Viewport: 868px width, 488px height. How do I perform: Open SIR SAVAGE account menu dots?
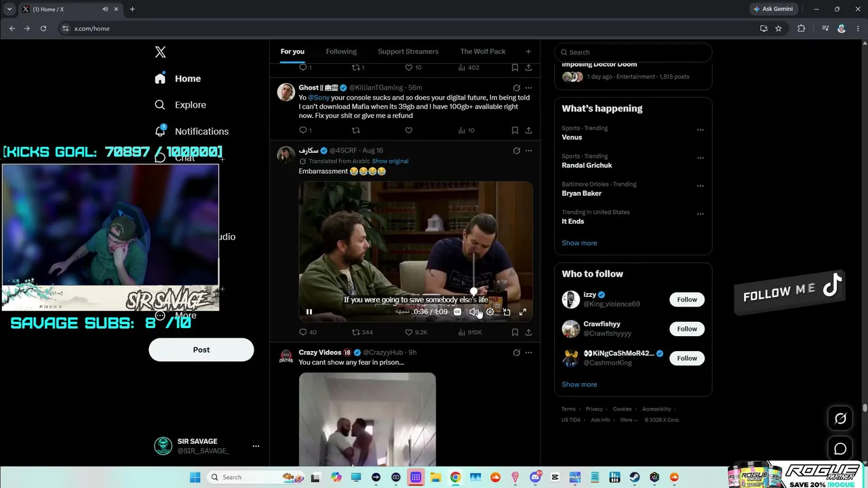click(256, 446)
